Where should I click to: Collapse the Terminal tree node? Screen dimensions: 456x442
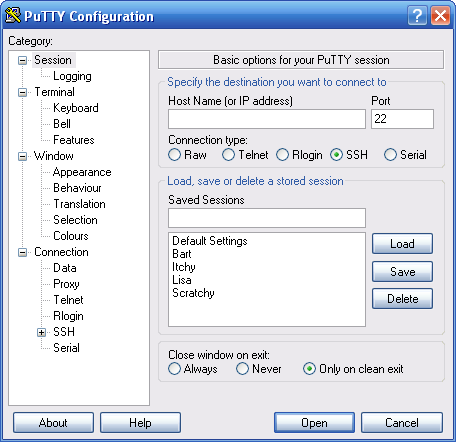pos(22,92)
